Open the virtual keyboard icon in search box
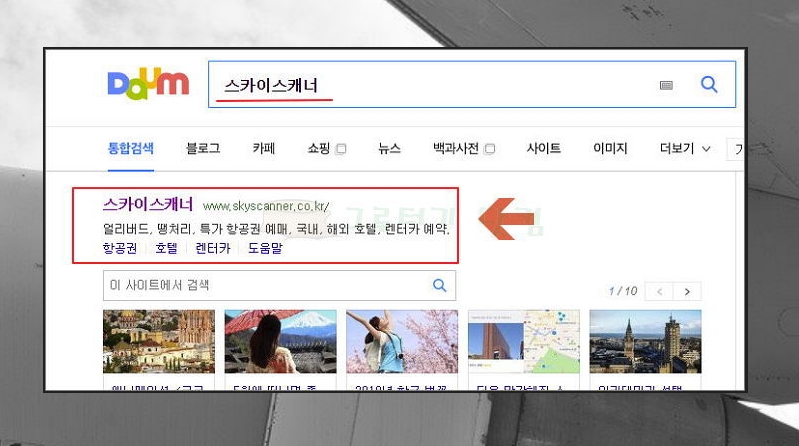 click(x=666, y=85)
